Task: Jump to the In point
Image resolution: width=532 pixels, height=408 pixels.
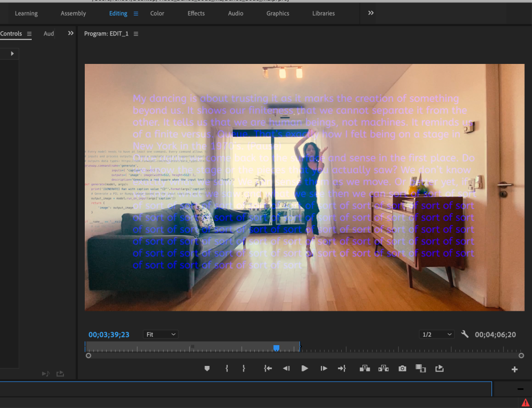Action: pos(268,368)
